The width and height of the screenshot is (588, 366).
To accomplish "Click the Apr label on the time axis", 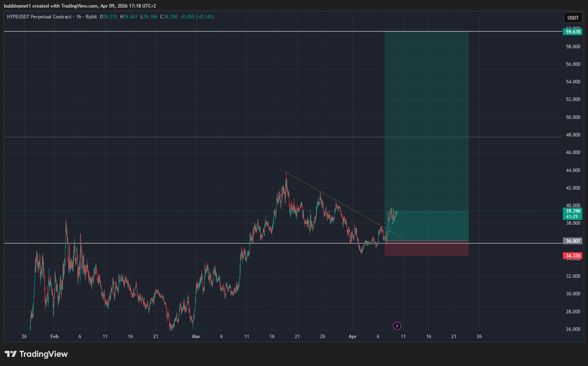I will tap(353, 337).
